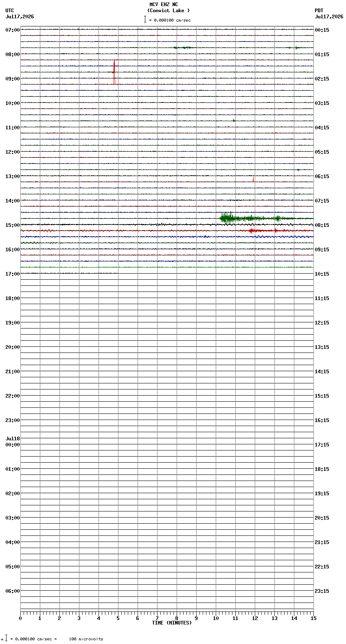Click the '14:00' UTC row label
This screenshot has height=644, width=346.
[x=13, y=201]
